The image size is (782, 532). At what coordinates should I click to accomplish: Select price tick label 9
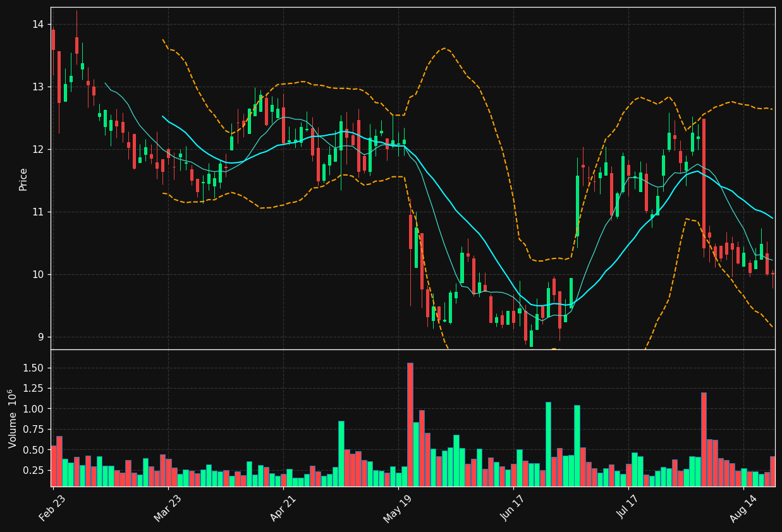42,337
